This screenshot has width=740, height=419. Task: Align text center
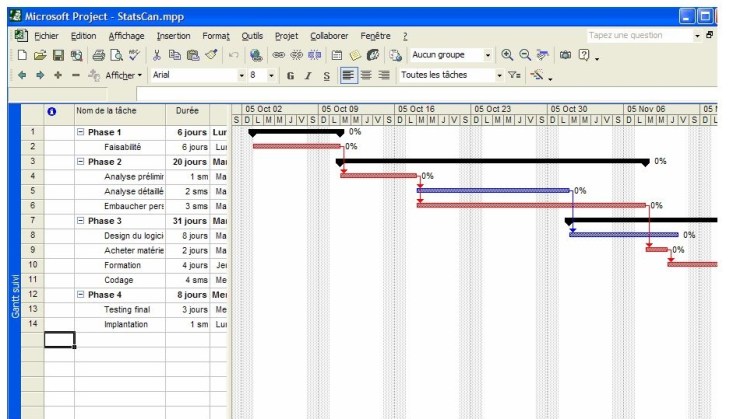tap(366, 75)
